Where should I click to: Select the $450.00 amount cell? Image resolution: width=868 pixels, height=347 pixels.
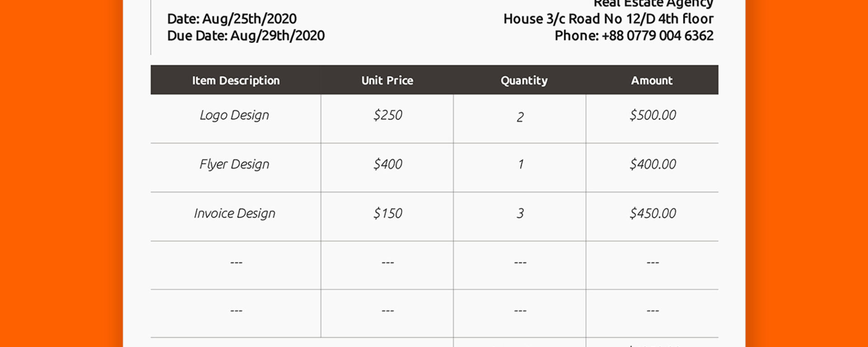652,213
